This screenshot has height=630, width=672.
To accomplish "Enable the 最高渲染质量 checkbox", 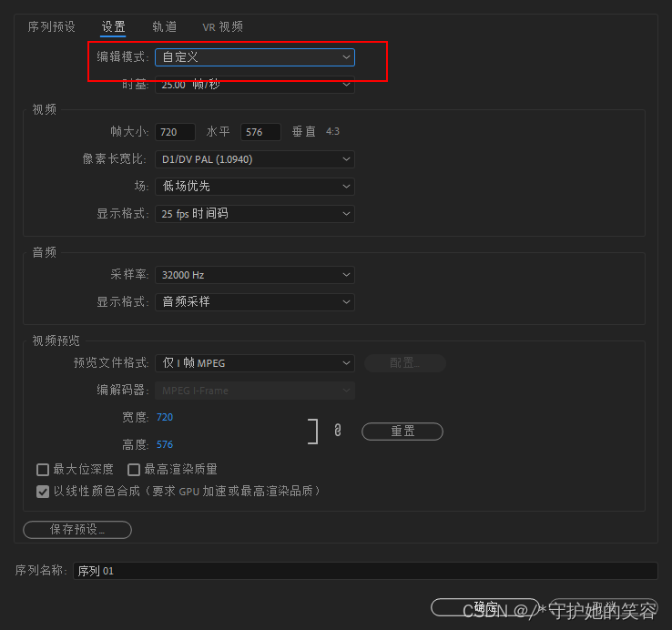I will [x=134, y=470].
